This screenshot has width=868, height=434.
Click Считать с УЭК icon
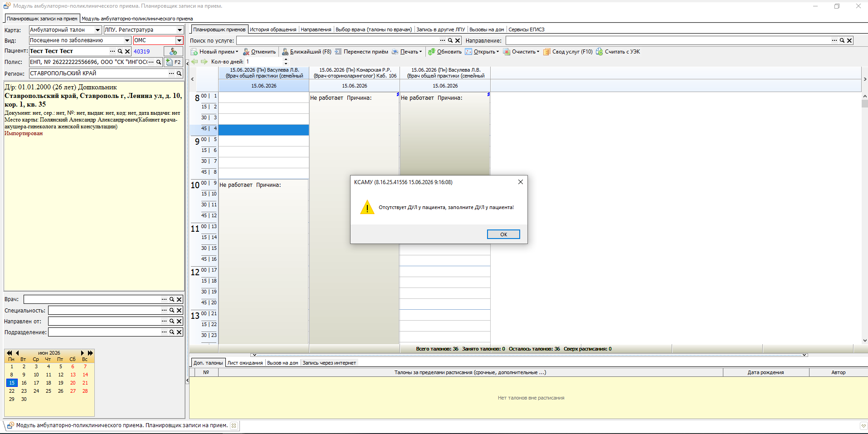600,52
